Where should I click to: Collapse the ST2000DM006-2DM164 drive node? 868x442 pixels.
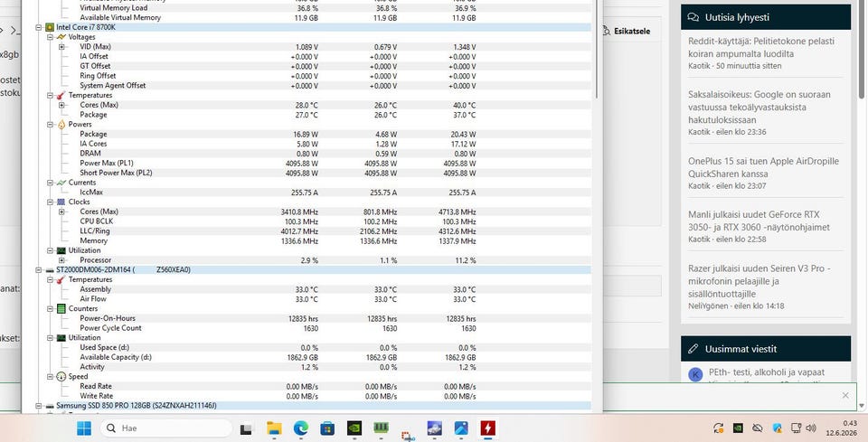pos(38,270)
